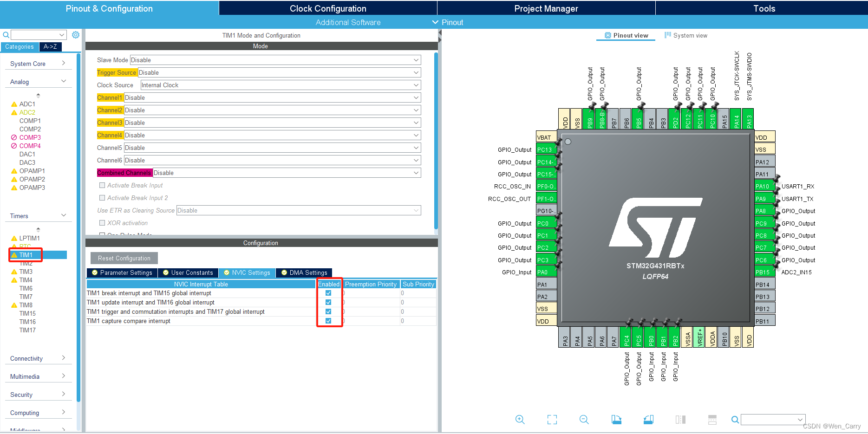
Task: Click the System view grid icon
Action: coord(668,35)
